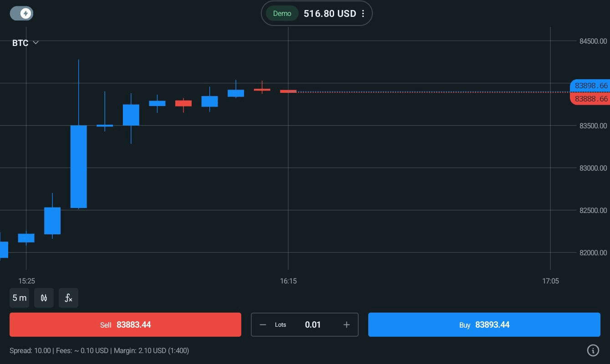
Task: Click the 83500.00 price axis label
Action: pos(593,126)
